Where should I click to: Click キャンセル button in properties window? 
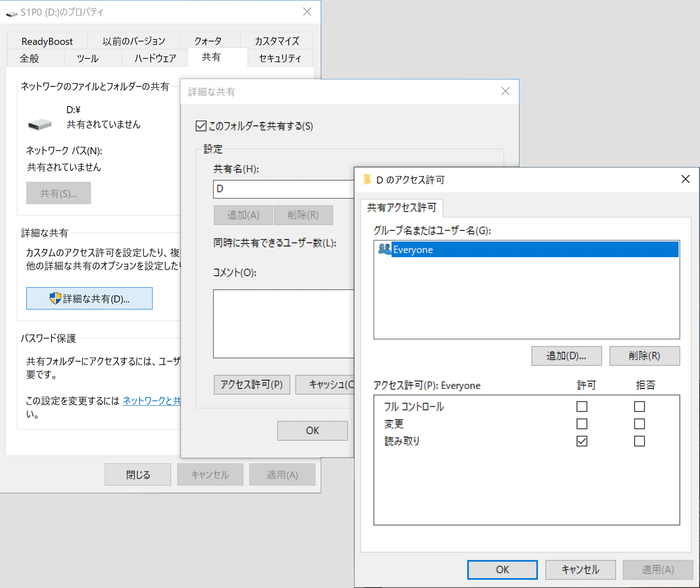click(210, 475)
